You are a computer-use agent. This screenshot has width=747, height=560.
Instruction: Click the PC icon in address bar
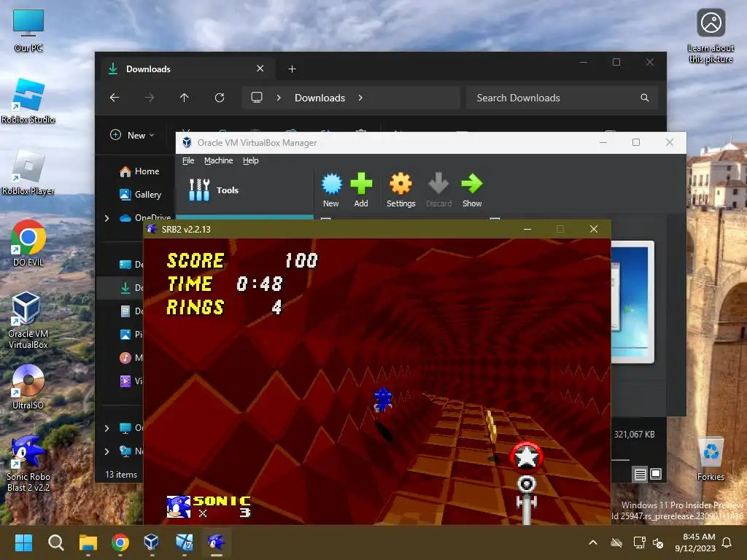(x=257, y=98)
